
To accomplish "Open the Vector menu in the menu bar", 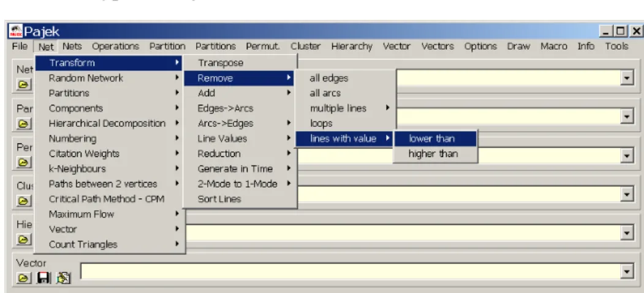I will [396, 47].
